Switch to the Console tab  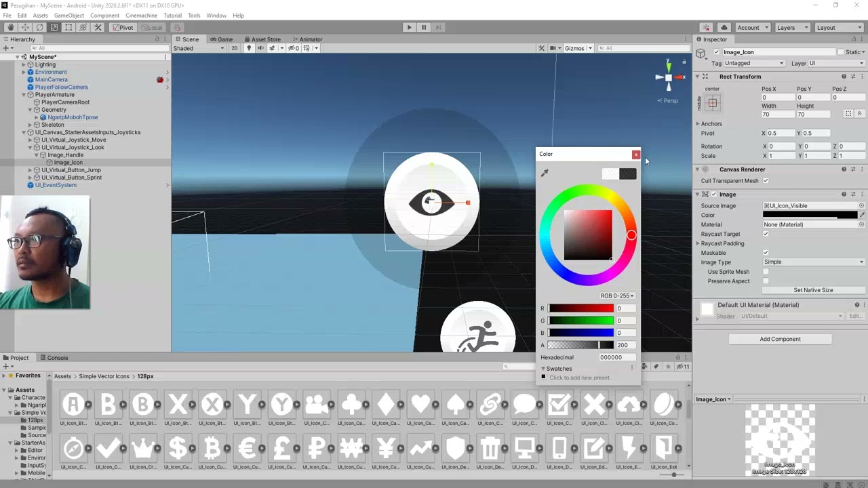pyautogui.click(x=54, y=358)
